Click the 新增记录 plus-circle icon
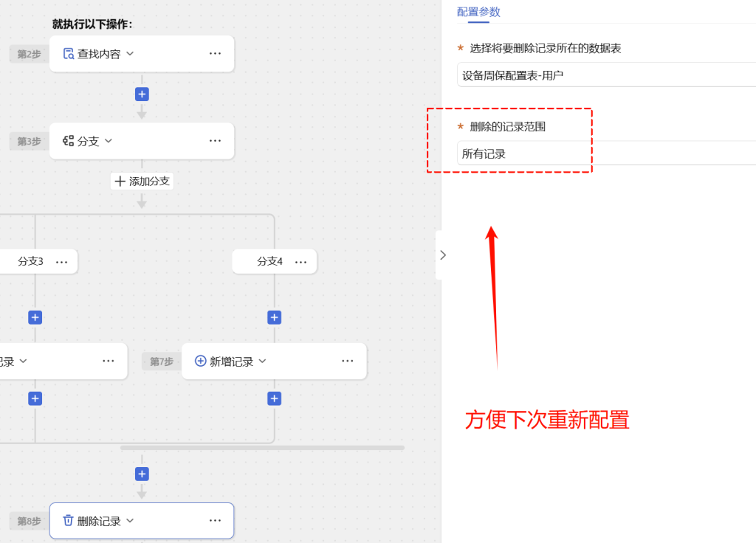This screenshot has width=756, height=543. pyautogui.click(x=201, y=361)
